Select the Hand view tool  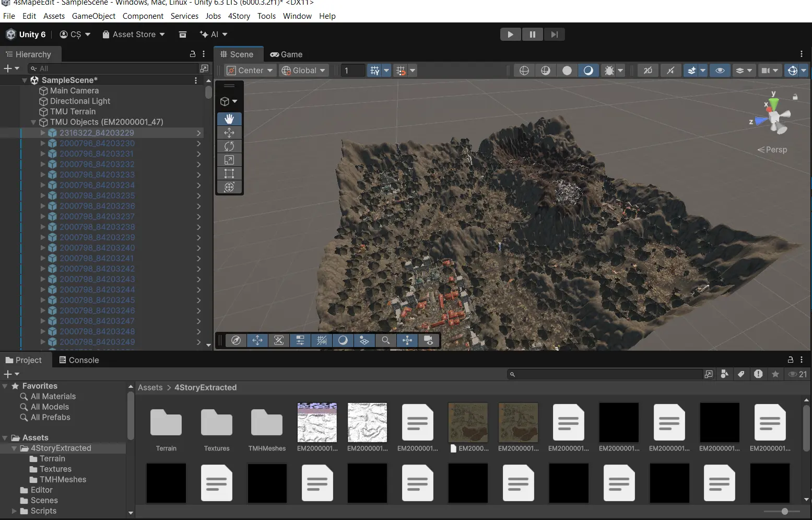(x=229, y=119)
